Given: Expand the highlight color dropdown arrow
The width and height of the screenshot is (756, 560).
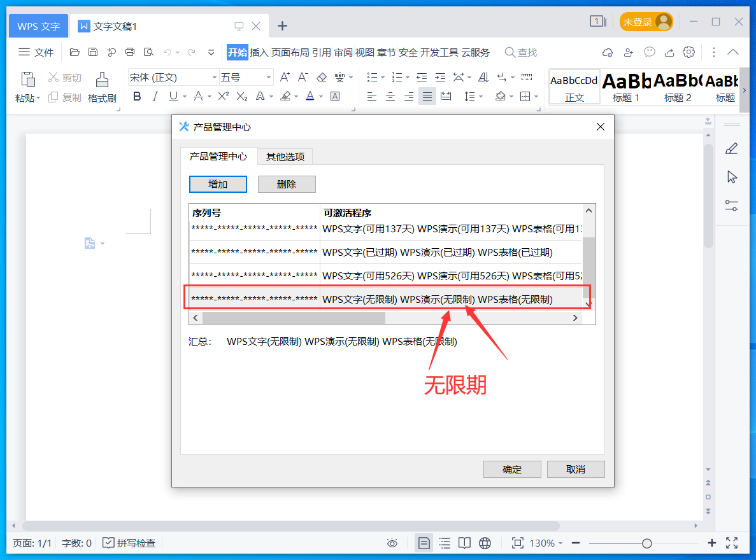Looking at the screenshot, I should point(296,97).
